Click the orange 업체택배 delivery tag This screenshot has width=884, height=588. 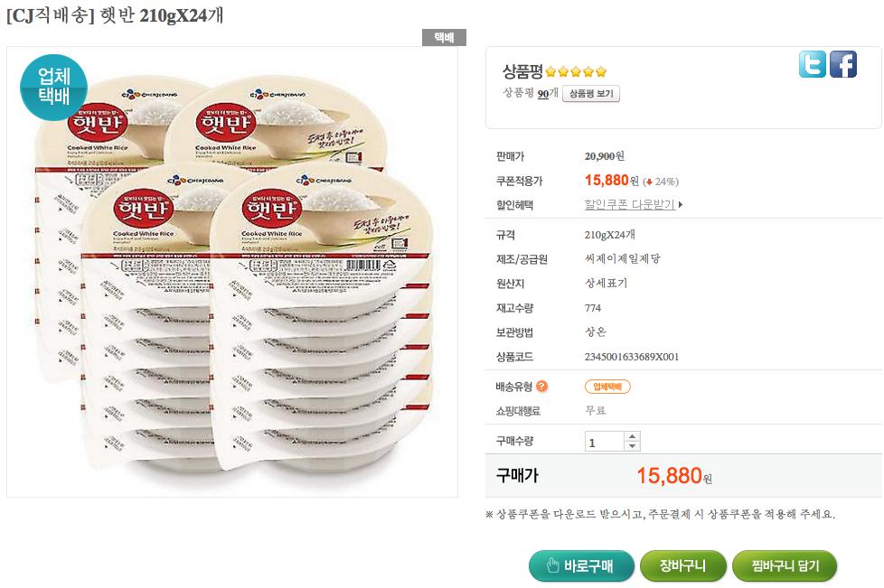(607, 387)
